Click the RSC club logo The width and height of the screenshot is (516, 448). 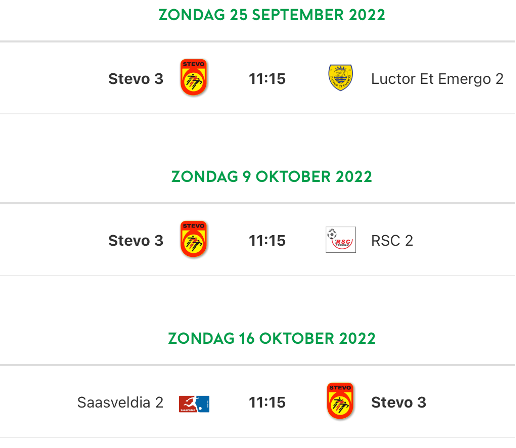coord(341,239)
